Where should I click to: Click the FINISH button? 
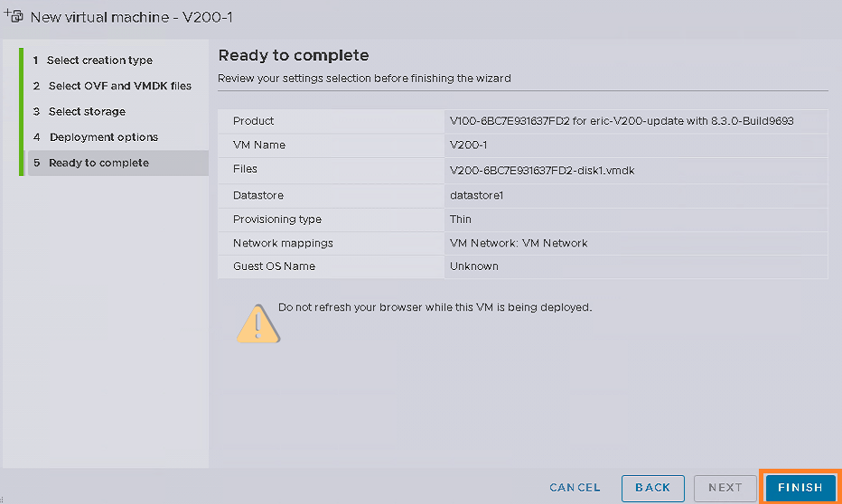pos(800,488)
